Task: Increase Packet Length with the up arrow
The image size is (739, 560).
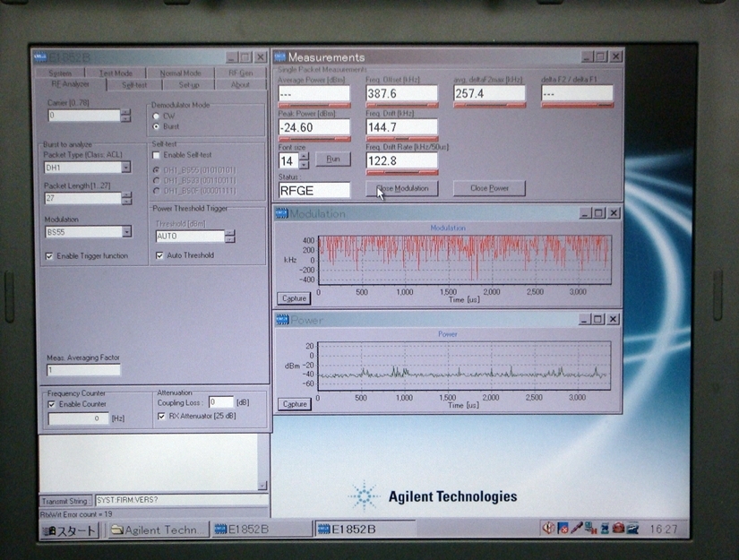Action: coord(127,194)
